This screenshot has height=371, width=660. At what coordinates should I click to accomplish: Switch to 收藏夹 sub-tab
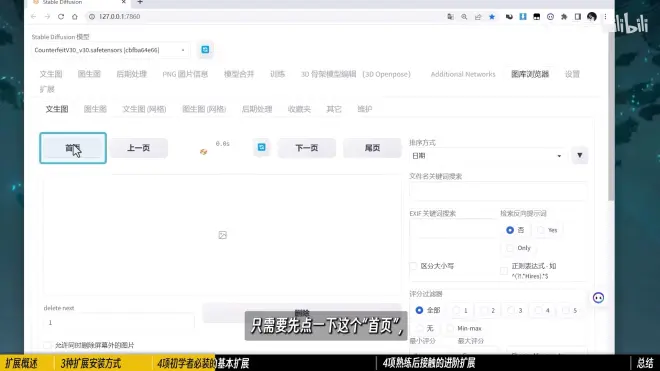coord(299,109)
